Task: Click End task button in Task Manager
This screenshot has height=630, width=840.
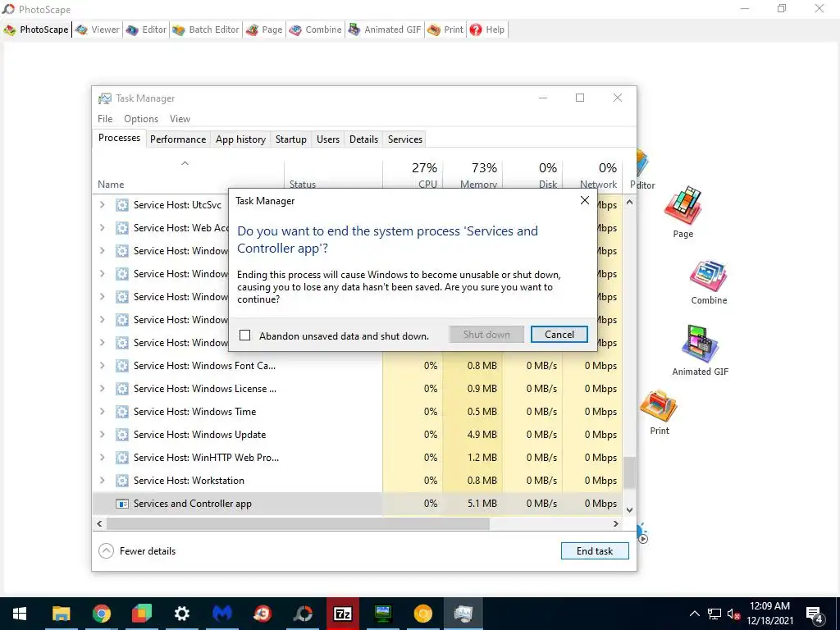Action: (595, 550)
